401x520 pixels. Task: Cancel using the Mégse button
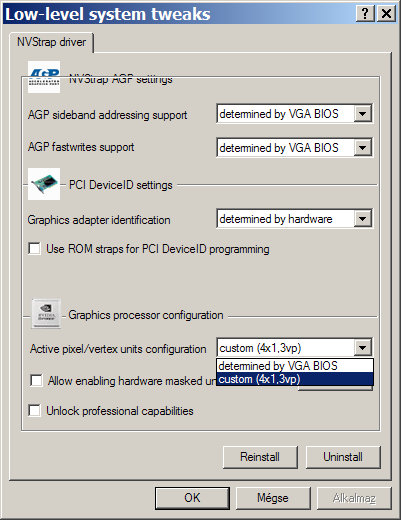pos(273,498)
